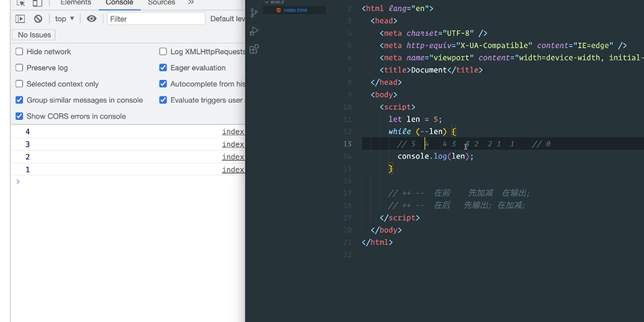Viewport: 644px width, 322px height.
Task: Click the opening <script> tag line
Action: 397,107
